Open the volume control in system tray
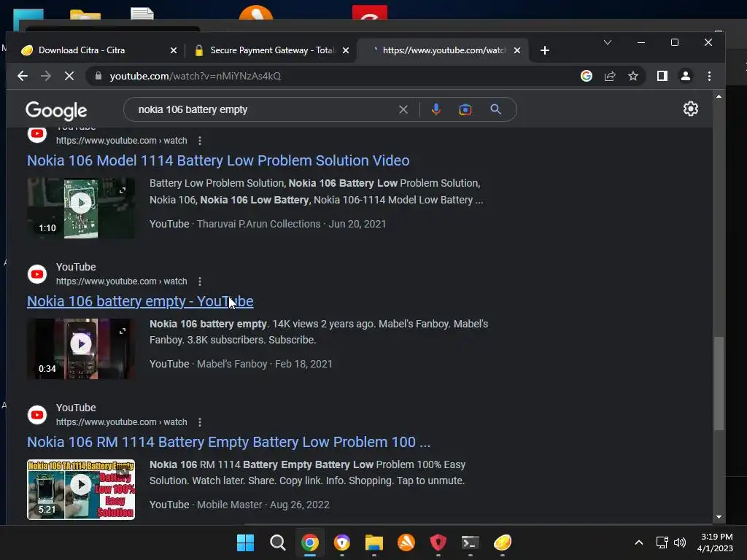Screen dimensions: 747x560 click(680, 542)
